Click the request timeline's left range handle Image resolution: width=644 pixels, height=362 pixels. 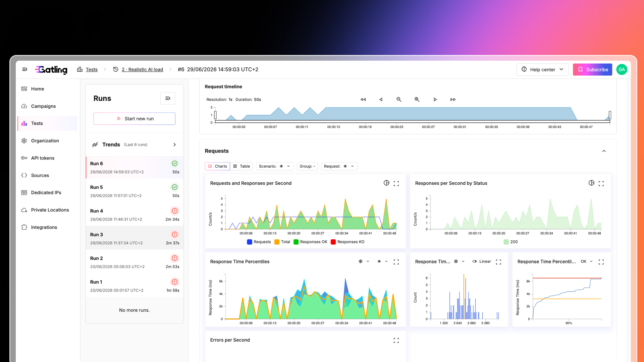[x=215, y=115]
